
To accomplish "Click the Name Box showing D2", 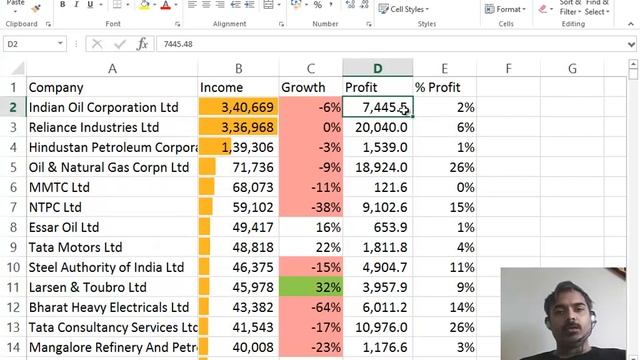I will click(29, 44).
